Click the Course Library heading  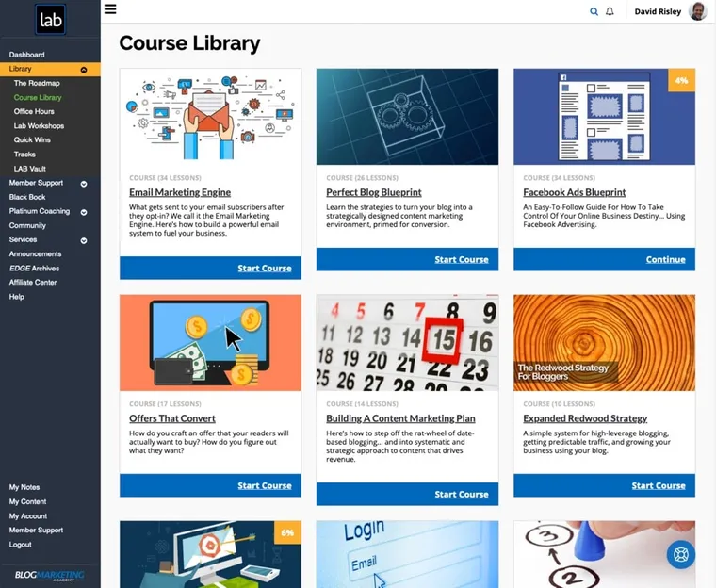pyautogui.click(x=189, y=43)
